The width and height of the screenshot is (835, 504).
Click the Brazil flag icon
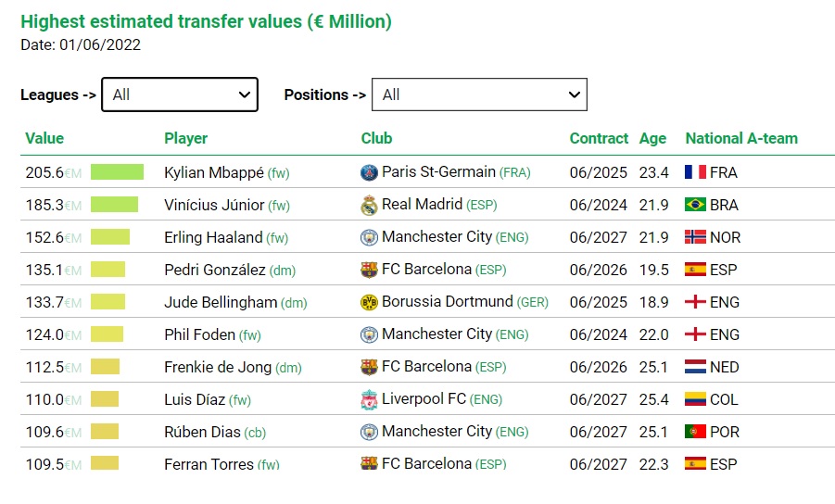695,205
